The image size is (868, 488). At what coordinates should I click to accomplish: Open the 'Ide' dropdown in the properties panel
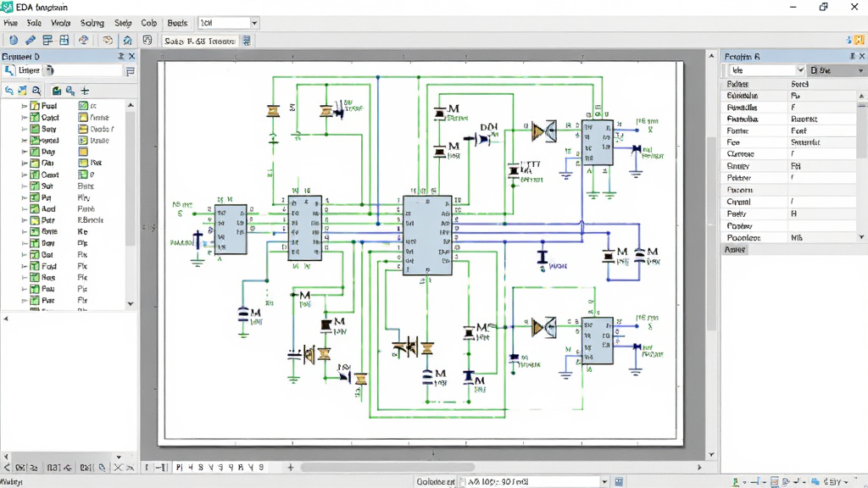pyautogui.click(x=800, y=70)
